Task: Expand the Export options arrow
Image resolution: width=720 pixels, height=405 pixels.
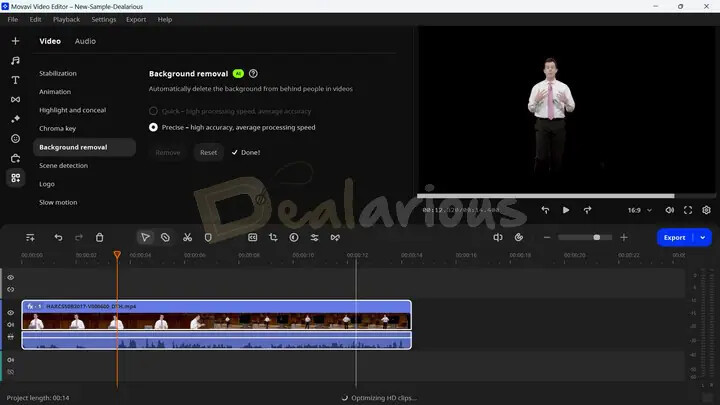Action: pyautogui.click(x=704, y=237)
